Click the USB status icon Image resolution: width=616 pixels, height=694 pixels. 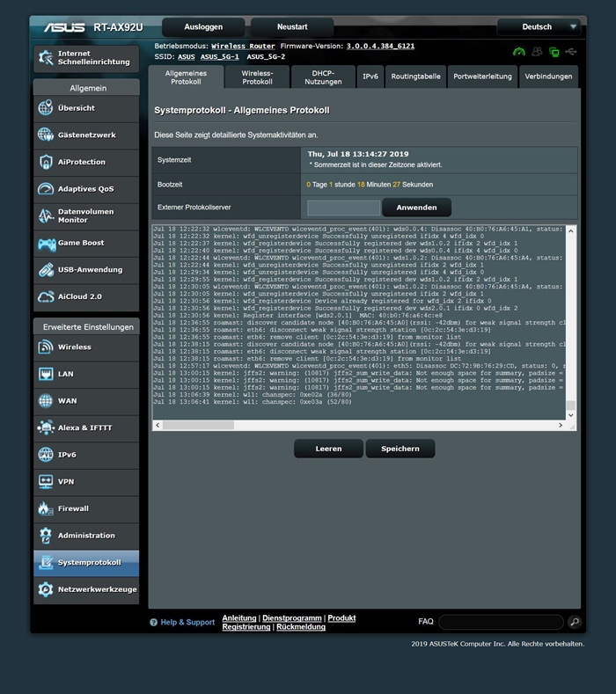point(571,52)
